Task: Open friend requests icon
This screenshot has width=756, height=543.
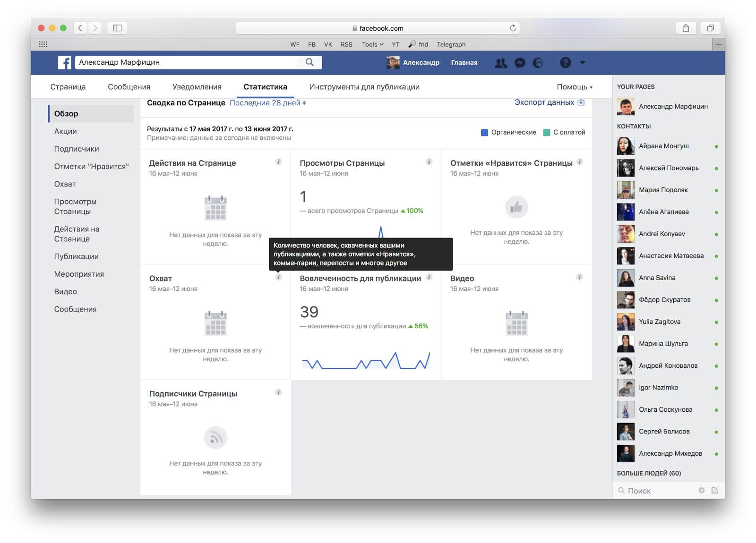Action: [x=501, y=63]
